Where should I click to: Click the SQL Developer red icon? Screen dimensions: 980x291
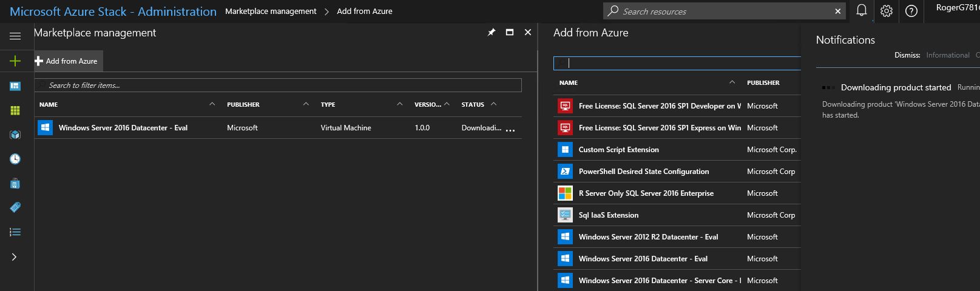(x=565, y=105)
